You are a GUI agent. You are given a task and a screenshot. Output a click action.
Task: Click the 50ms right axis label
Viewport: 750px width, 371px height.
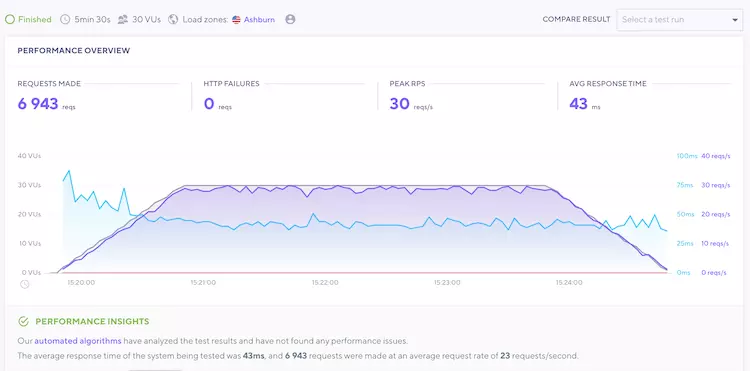click(x=686, y=214)
